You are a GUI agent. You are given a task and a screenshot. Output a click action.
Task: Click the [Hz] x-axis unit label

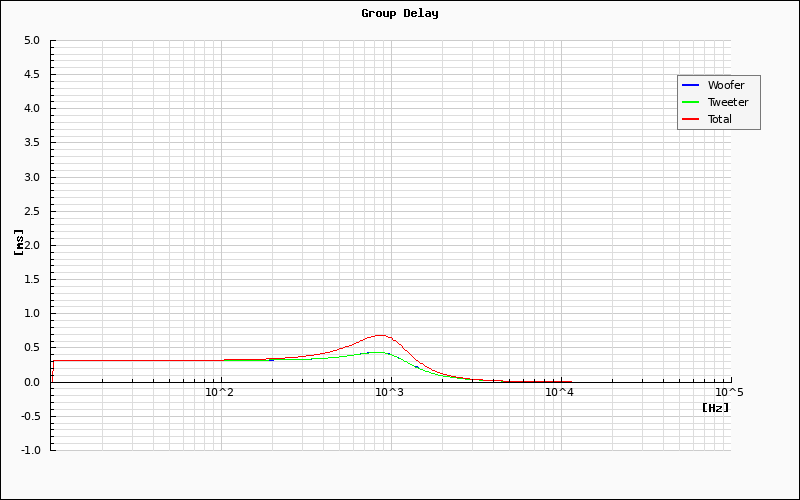(x=715, y=408)
